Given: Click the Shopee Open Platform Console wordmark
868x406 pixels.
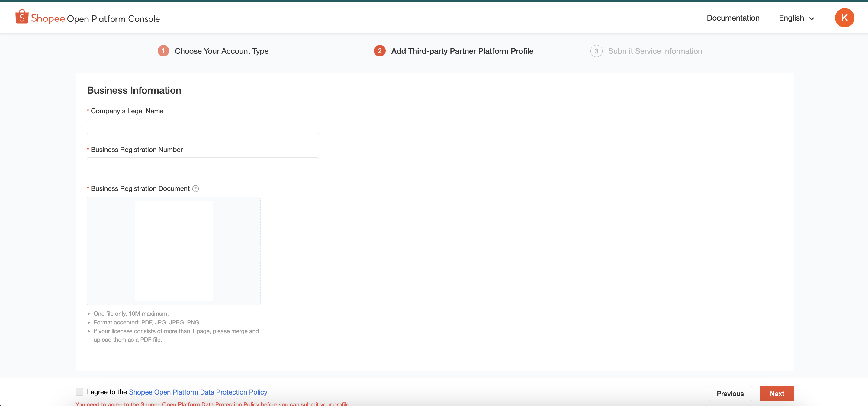Looking at the screenshot, I should (96, 18).
